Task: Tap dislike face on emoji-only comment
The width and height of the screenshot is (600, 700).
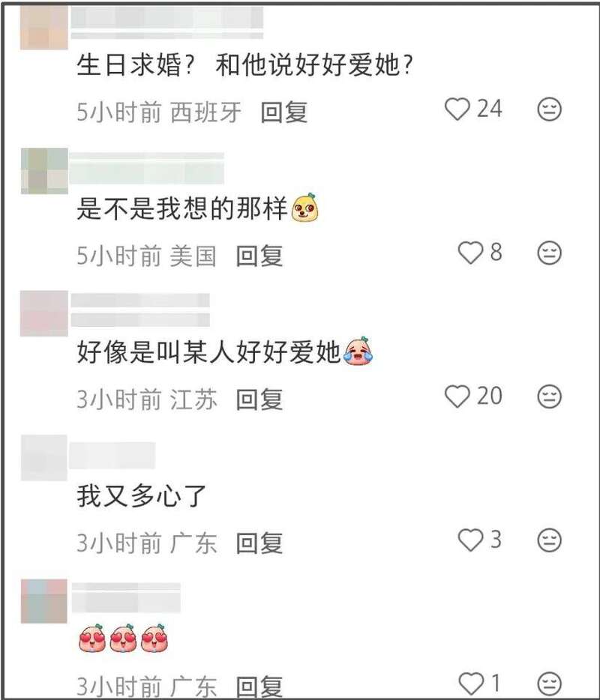Action: pyautogui.click(x=549, y=684)
